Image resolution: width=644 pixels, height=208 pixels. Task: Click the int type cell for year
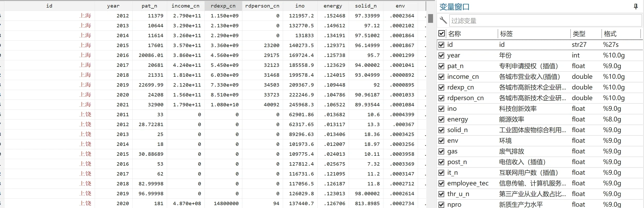576,55
